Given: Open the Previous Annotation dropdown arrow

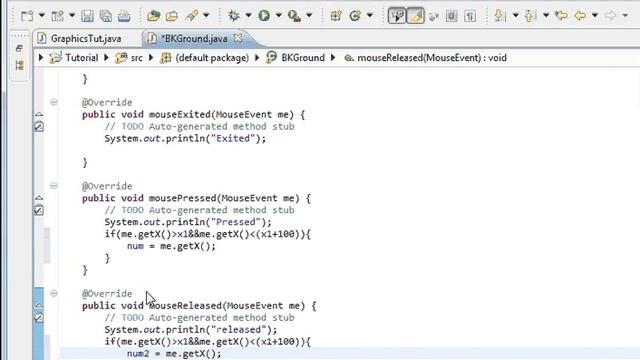Looking at the screenshot, I should 546,16.
